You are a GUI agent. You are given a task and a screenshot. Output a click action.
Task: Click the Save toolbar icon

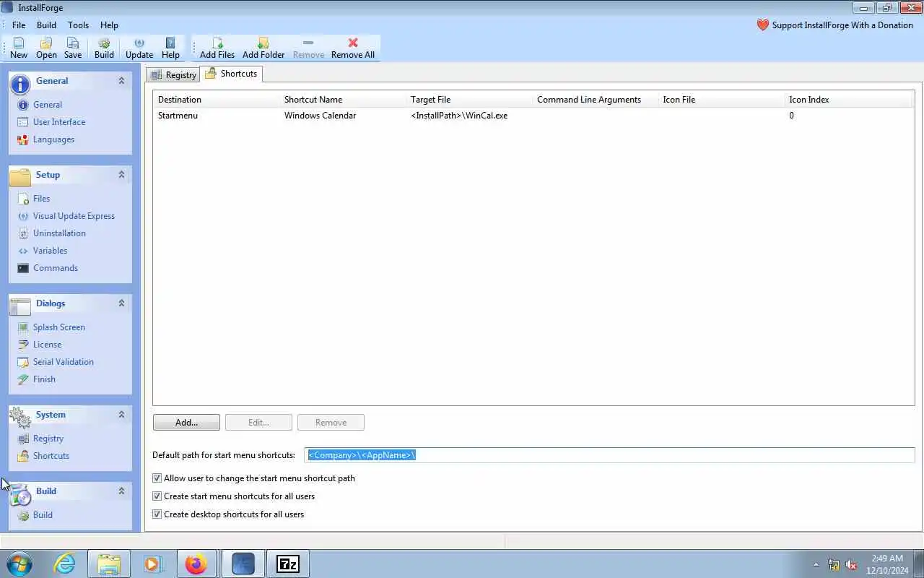pos(73,48)
